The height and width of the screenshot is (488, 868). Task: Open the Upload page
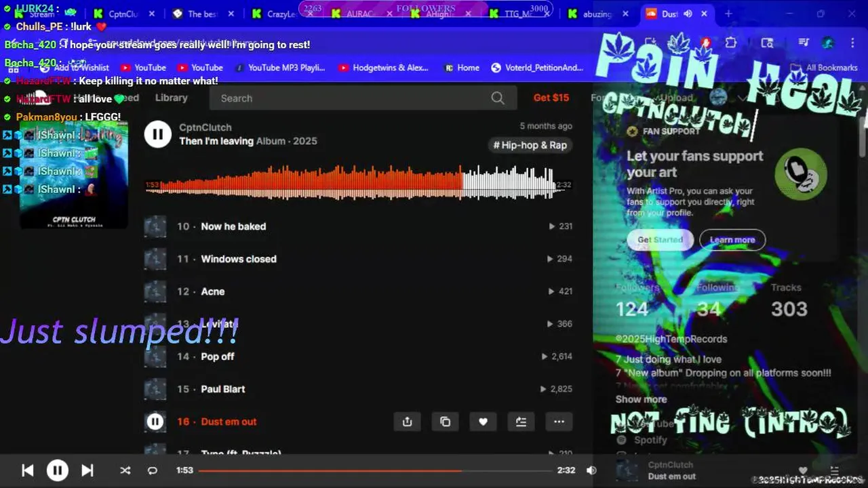click(677, 98)
